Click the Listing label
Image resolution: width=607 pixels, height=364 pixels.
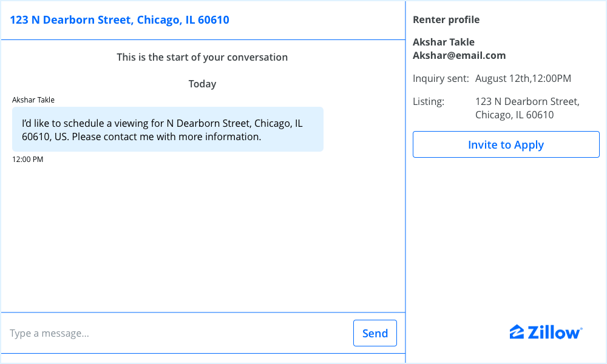pos(428,102)
